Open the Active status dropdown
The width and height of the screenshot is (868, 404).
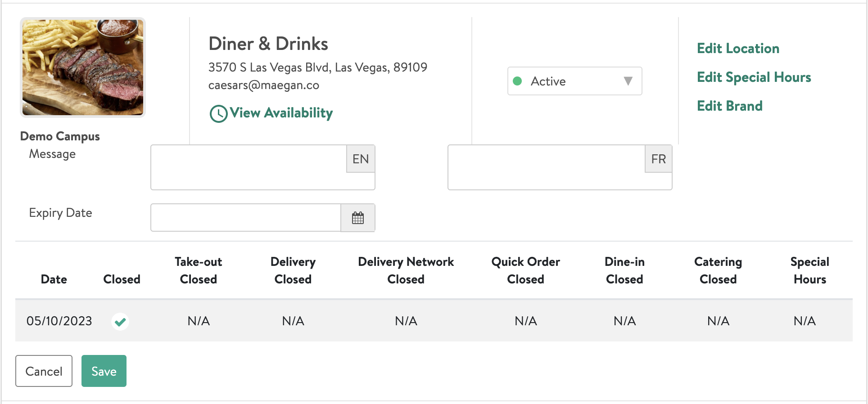[x=574, y=81]
